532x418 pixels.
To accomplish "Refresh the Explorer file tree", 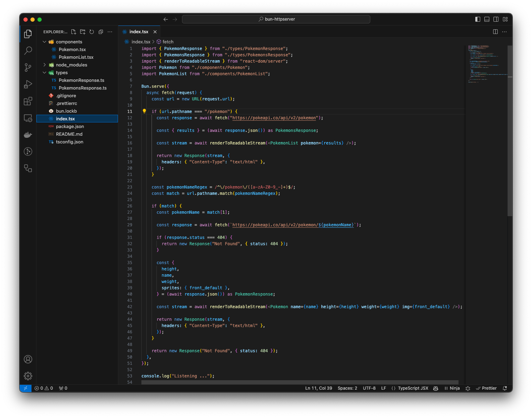I will 92,32.
